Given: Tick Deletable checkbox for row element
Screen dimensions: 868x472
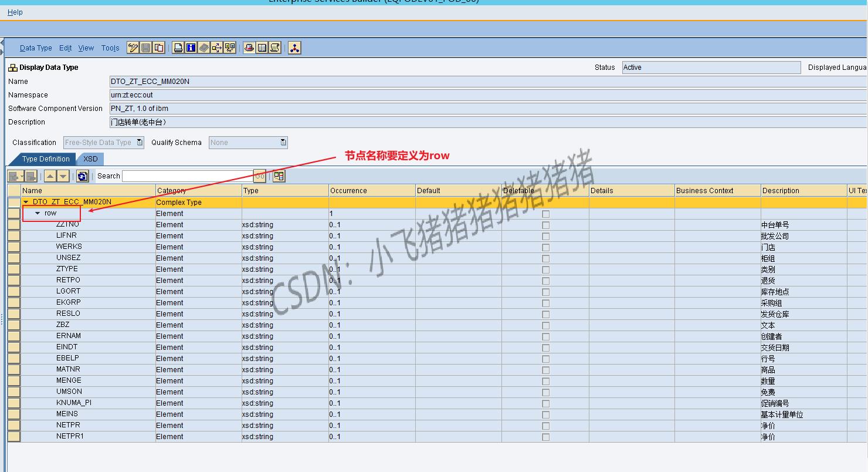Looking at the screenshot, I should tap(545, 214).
